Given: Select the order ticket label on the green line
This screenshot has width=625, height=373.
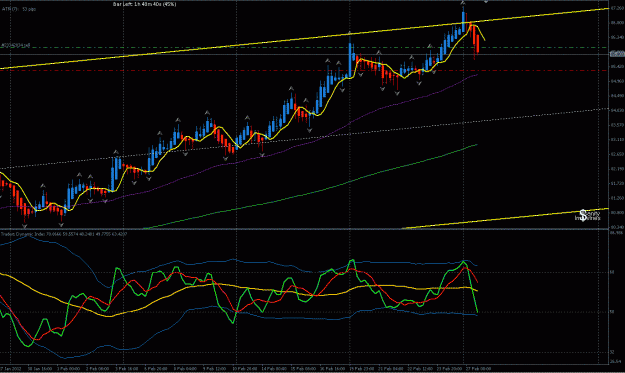Looking at the screenshot, I should [16, 45].
